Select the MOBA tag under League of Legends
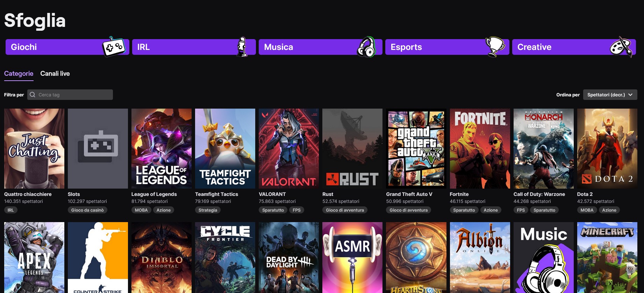This screenshot has width=644, height=293. pyautogui.click(x=141, y=210)
